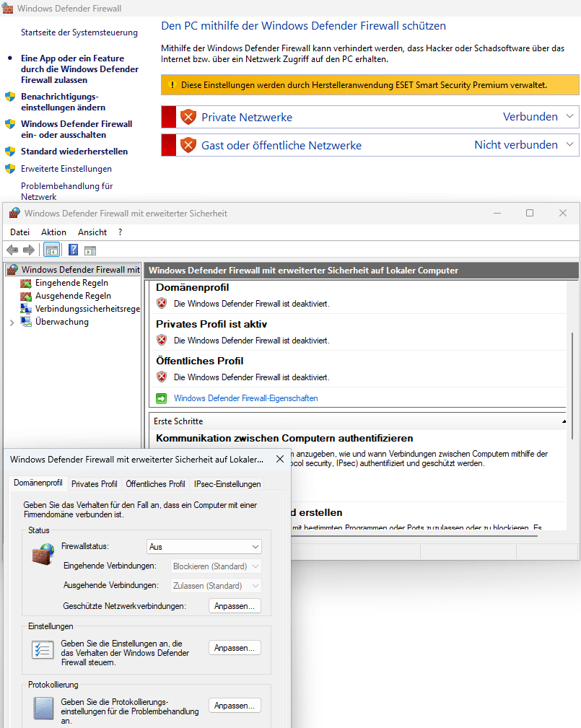Switch to the Öffentliches Profil tab
Image resolution: width=581 pixels, height=728 pixels.
click(x=156, y=484)
